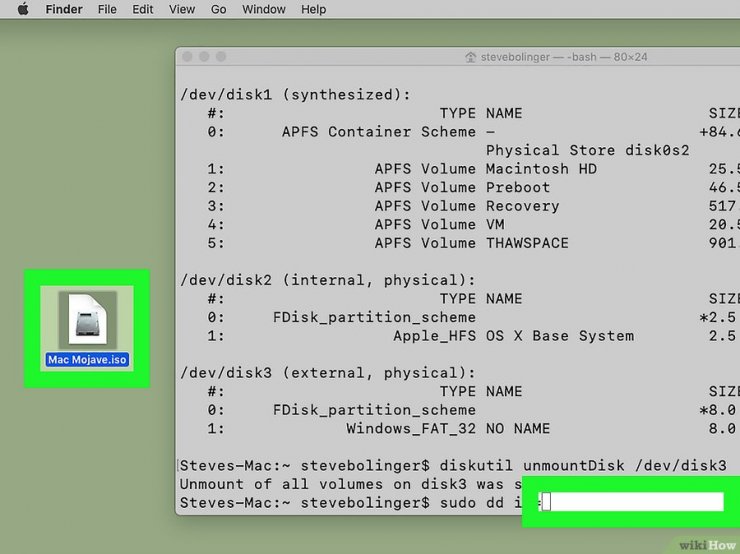Open the View menu
Screen dimensions: 740x554
(x=182, y=9)
